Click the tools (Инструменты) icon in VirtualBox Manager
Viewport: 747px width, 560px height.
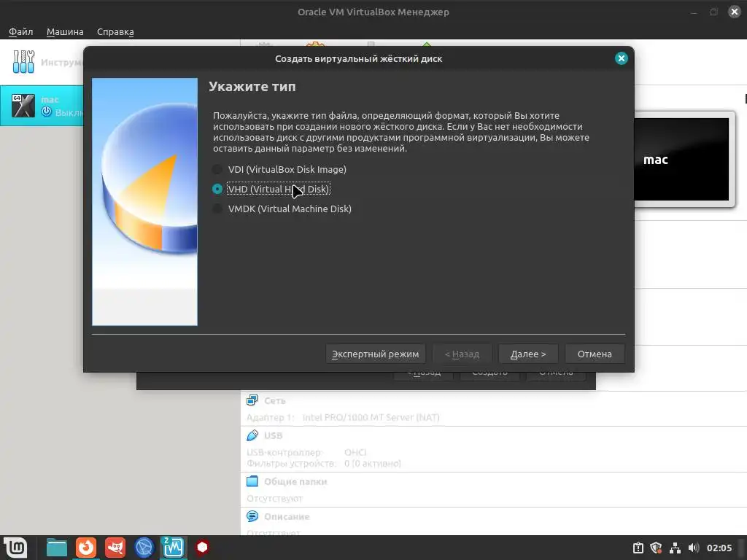pos(23,62)
